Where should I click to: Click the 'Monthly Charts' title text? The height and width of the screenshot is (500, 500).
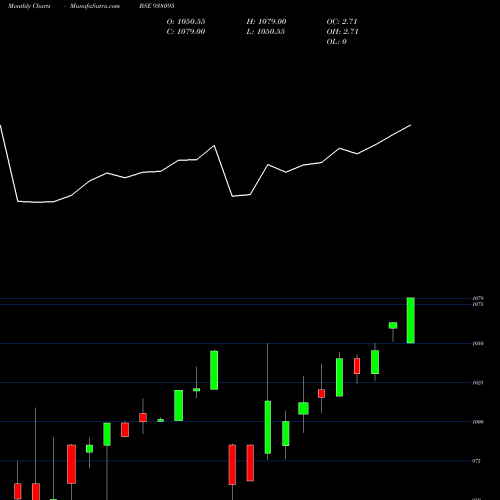[x=29, y=6]
